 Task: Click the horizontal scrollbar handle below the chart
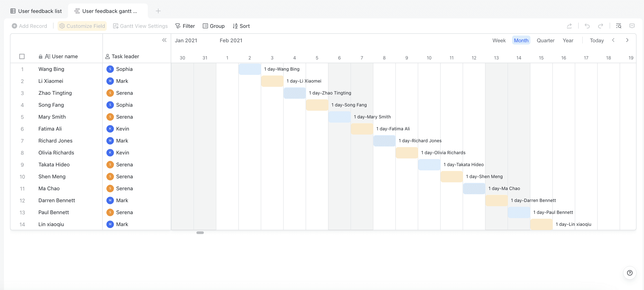tap(200, 233)
